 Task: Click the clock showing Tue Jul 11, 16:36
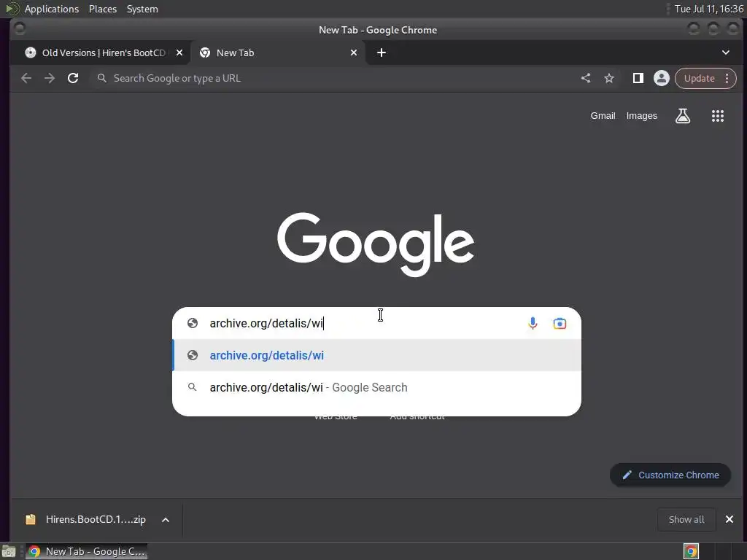pos(709,9)
